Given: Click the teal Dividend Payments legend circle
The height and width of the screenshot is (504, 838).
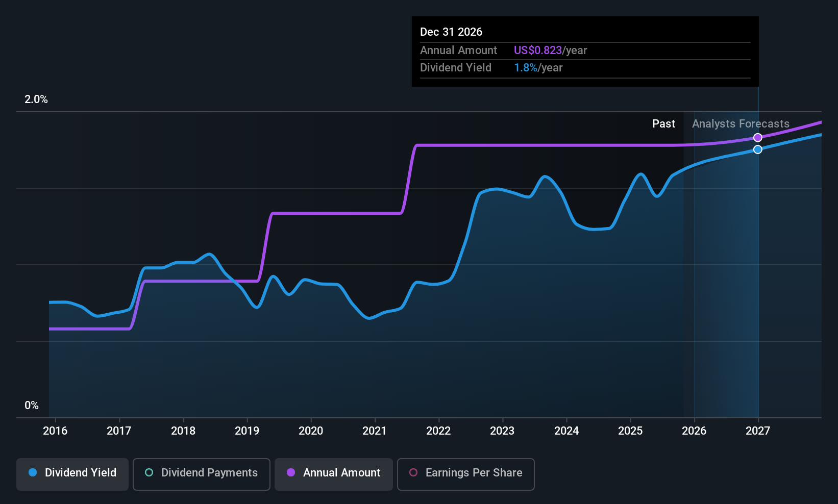Looking at the screenshot, I should 149,472.
